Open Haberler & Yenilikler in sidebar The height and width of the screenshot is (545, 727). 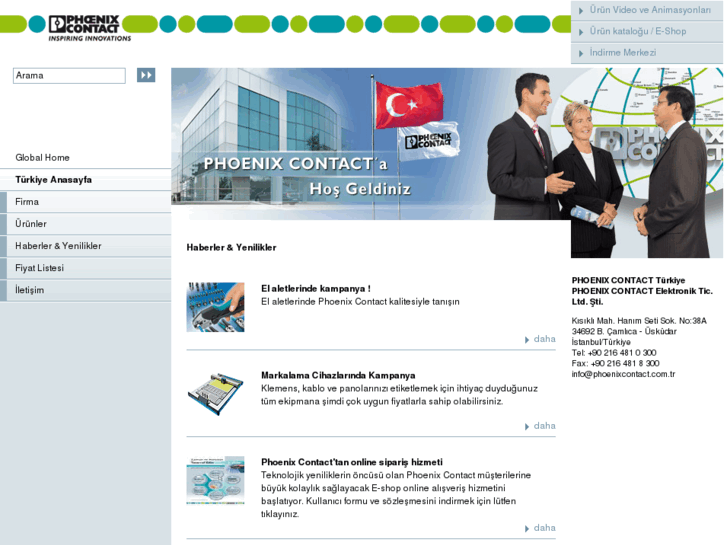[x=85, y=246]
